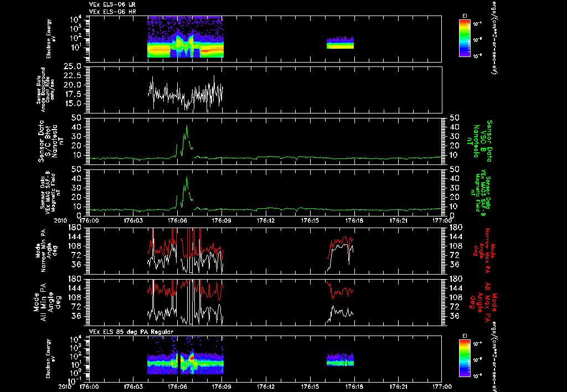Image resolution: width=567 pixels, height=392 pixels.
Task: Click the "VEx ELS-06 LR" title text
Action: click(112, 4)
